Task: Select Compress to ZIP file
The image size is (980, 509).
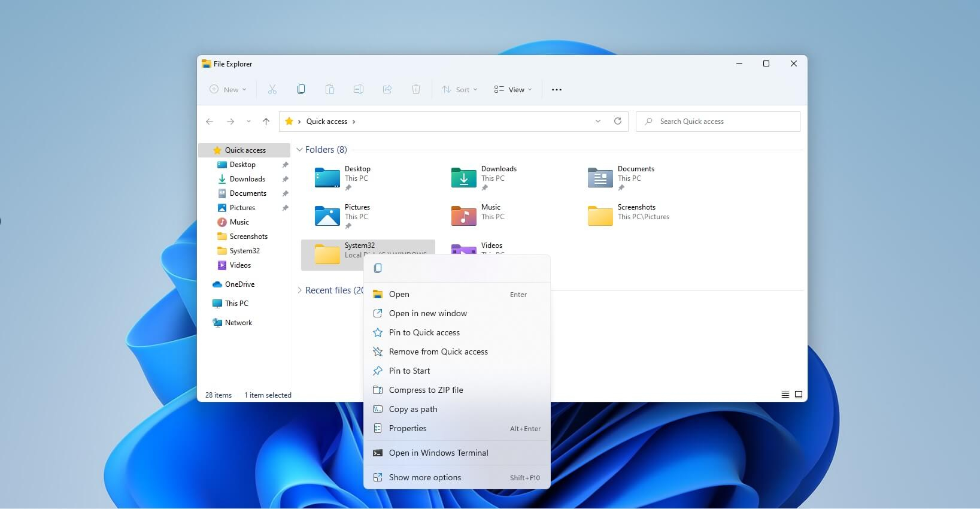Action: (426, 390)
